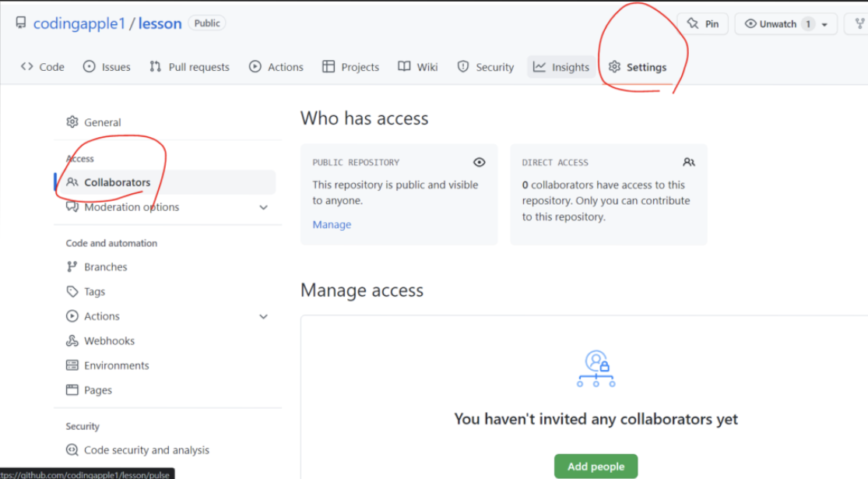The image size is (868, 479).
Task: Click the Pull requests icon
Action: tap(156, 66)
